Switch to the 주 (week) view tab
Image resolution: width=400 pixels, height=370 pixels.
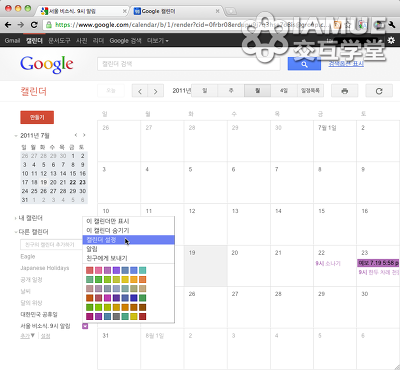pos(231,91)
